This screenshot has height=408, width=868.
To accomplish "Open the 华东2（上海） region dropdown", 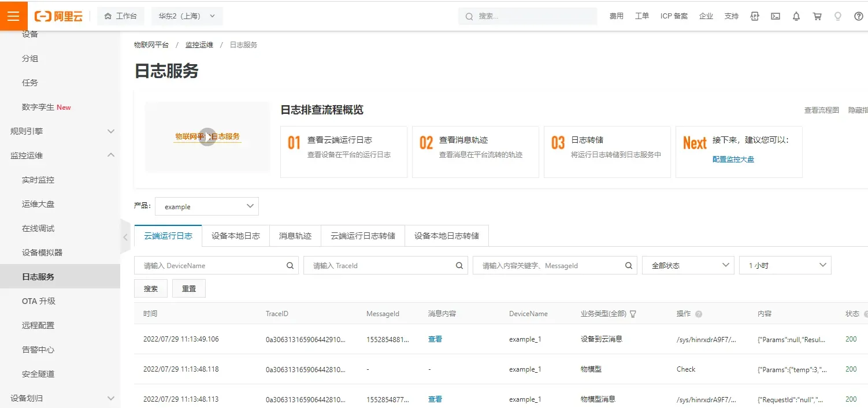I will point(187,16).
